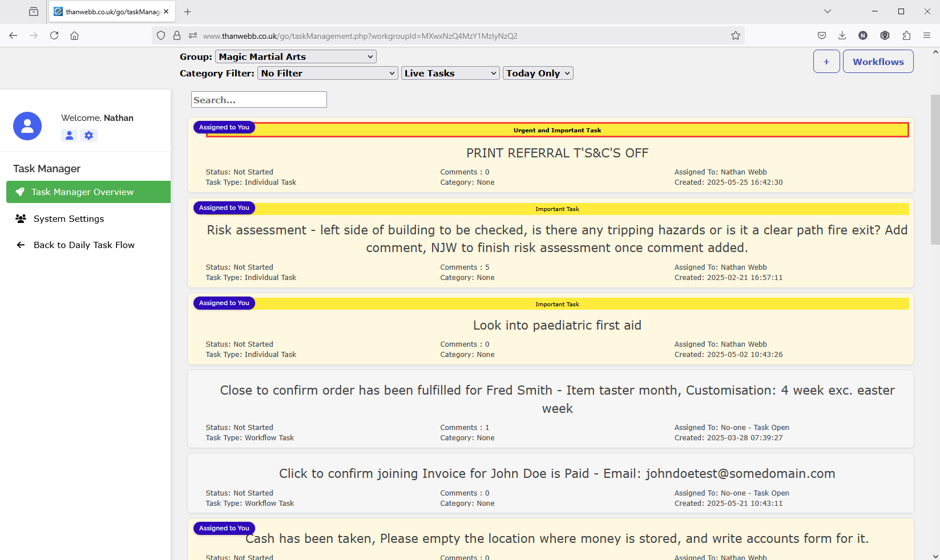
Task: Open the settings gear icon under Welcome
Action: 88,136
